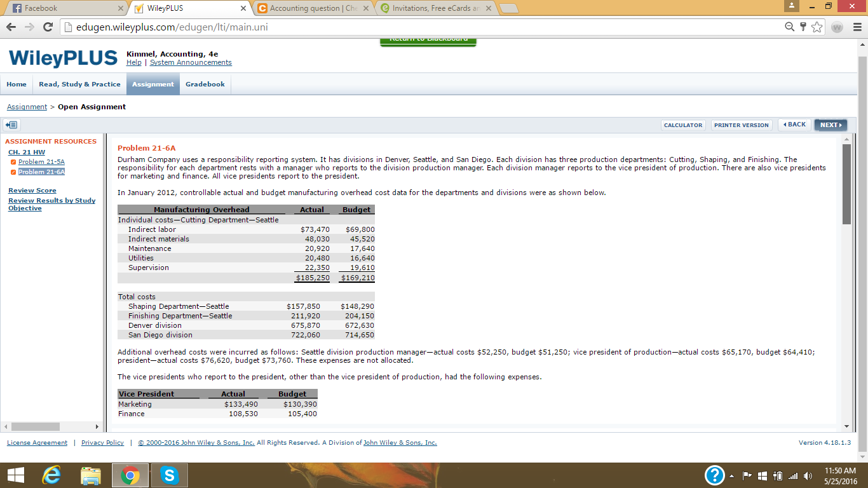The image size is (868, 488).
Task: Open the Review Score link
Action: pos(32,190)
